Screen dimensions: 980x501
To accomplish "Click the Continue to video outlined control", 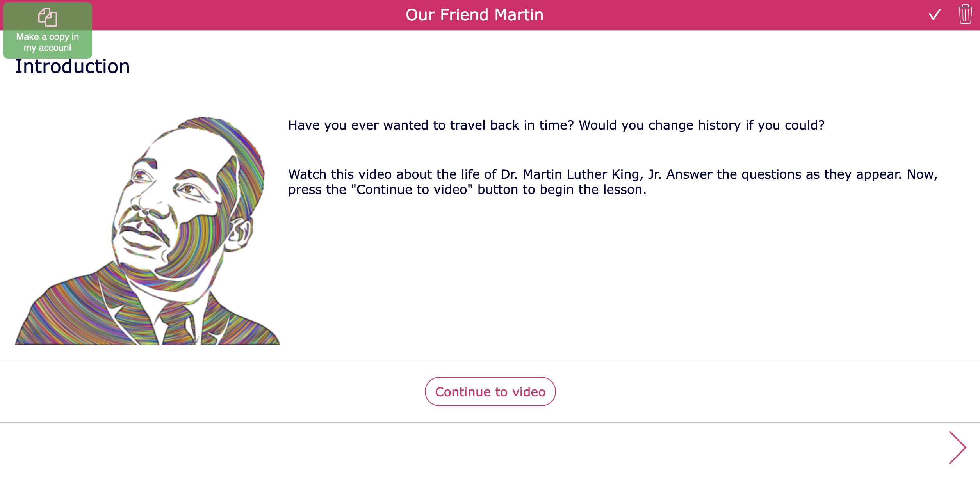I will coord(490,391).
